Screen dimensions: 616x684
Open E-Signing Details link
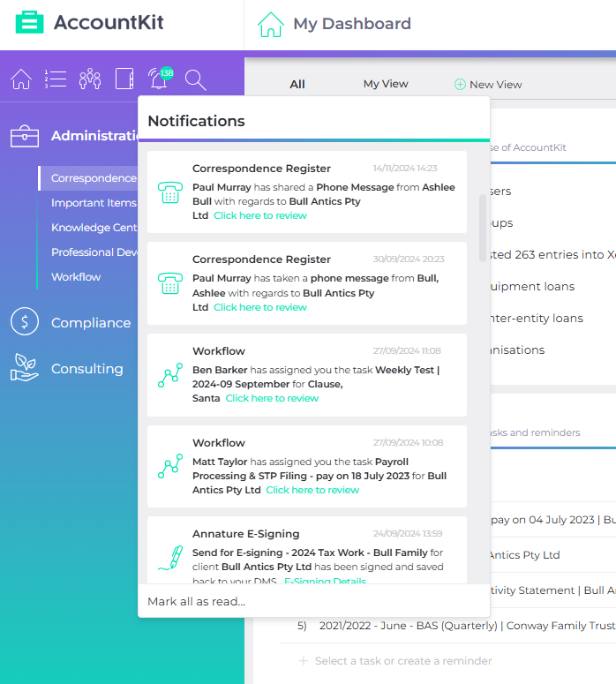pos(325,580)
